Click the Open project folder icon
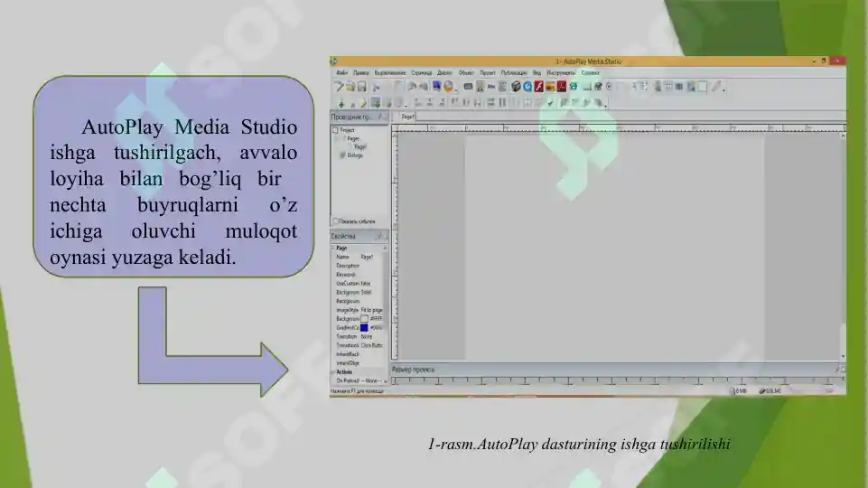This screenshot has width=868, height=488. tap(350, 87)
